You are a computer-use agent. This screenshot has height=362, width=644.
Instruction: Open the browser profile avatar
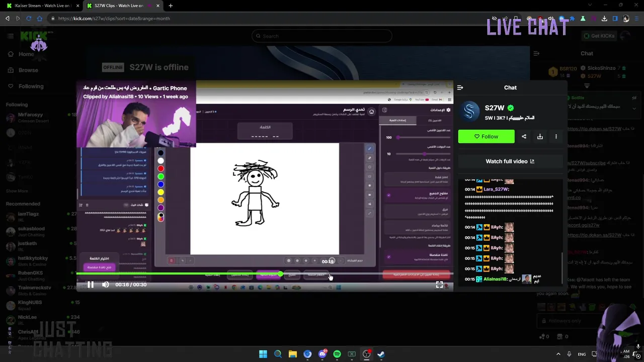pos(626,19)
